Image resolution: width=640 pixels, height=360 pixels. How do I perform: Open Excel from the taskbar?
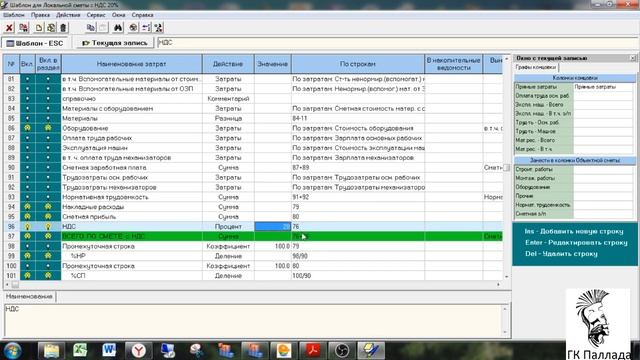(x=80, y=351)
